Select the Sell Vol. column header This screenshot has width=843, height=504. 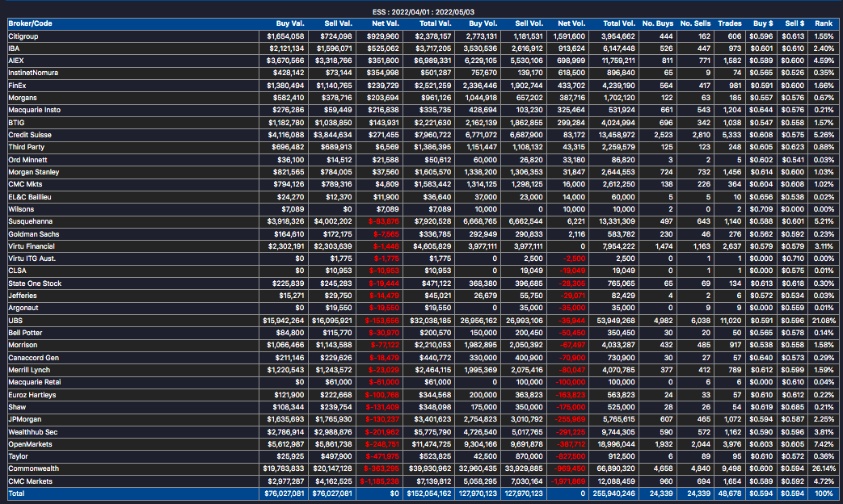tap(529, 23)
